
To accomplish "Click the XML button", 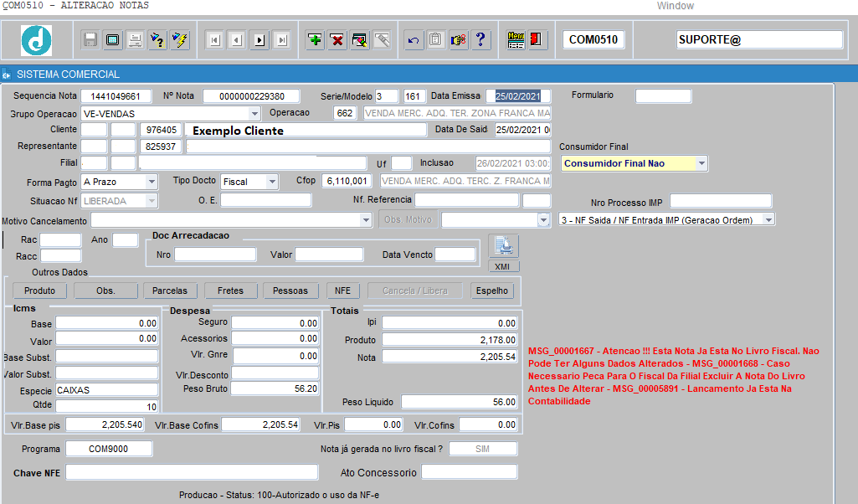I will pyautogui.click(x=502, y=266).
